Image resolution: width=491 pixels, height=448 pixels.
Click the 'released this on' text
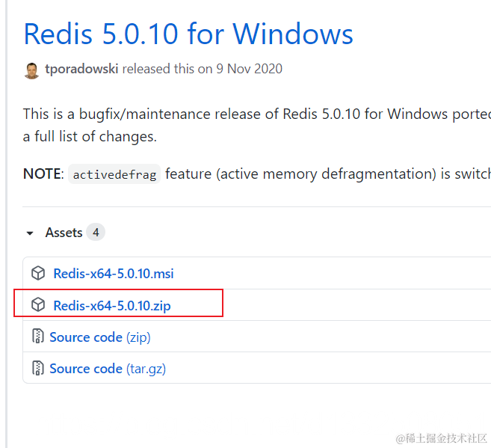[167, 70]
